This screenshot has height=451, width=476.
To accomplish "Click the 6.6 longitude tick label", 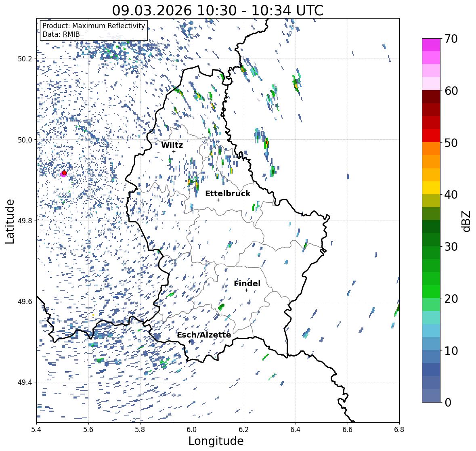I will pyautogui.click(x=347, y=430).
